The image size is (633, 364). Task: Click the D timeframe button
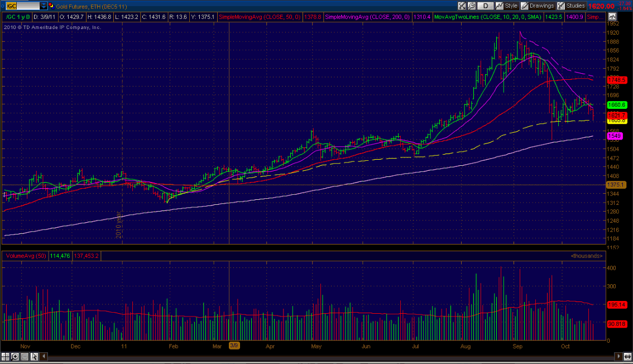(x=486, y=6)
